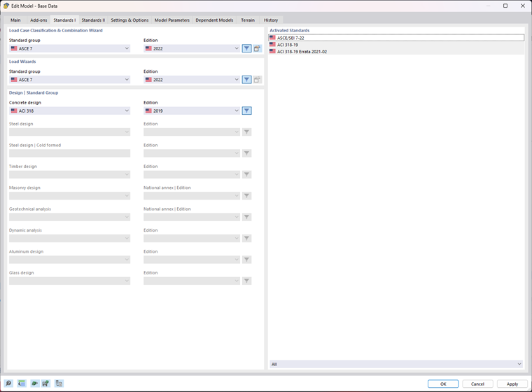Click the Cancel button
The image size is (532, 392).
tap(477, 384)
